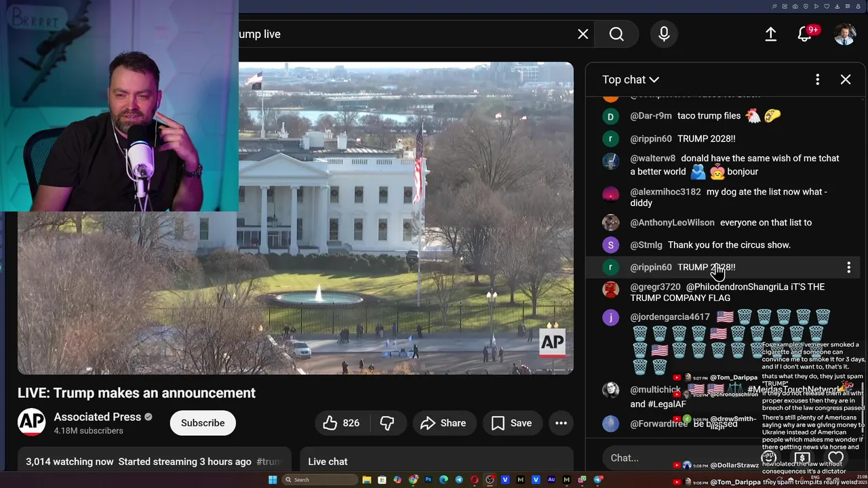
Task: Open the Create upload icon
Action: coord(771,34)
